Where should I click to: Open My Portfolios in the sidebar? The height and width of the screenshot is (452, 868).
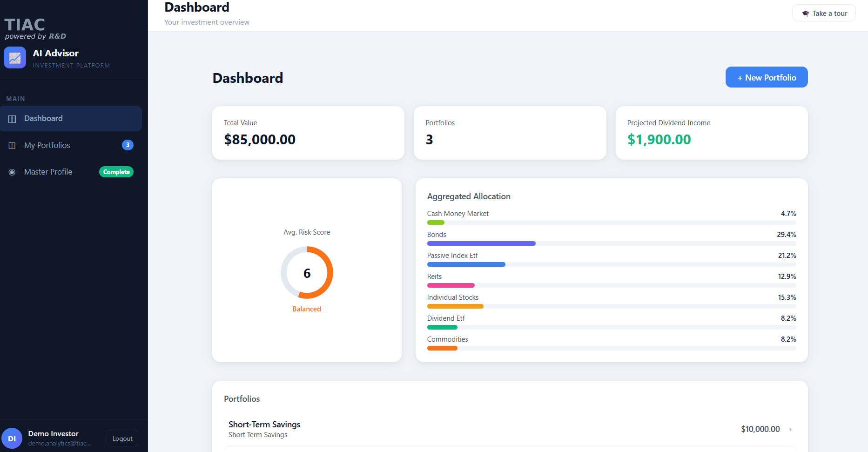pos(71,145)
